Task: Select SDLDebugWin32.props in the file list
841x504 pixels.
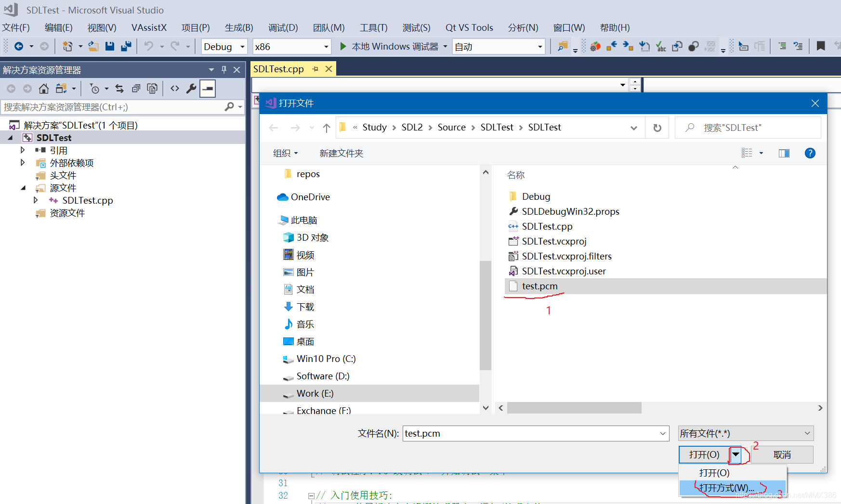Action: (570, 211)
